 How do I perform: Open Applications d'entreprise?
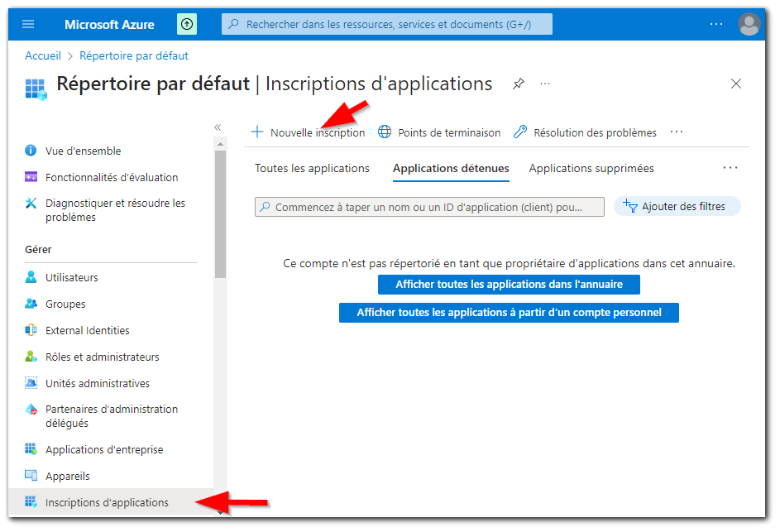104,449
